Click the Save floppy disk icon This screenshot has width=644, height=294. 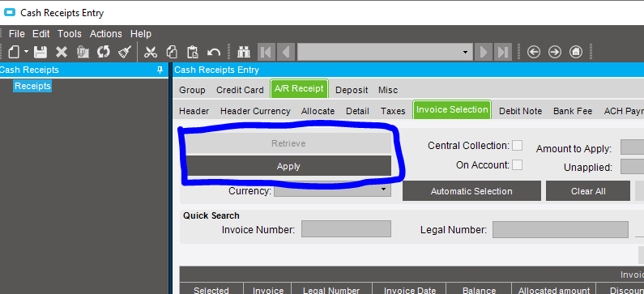[x=41, y=52]
